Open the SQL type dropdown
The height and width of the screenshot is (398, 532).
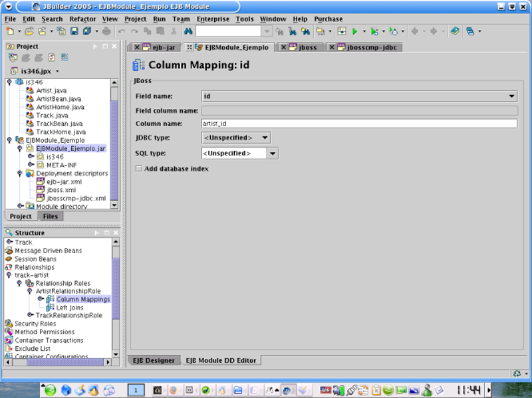click(273, 153)
